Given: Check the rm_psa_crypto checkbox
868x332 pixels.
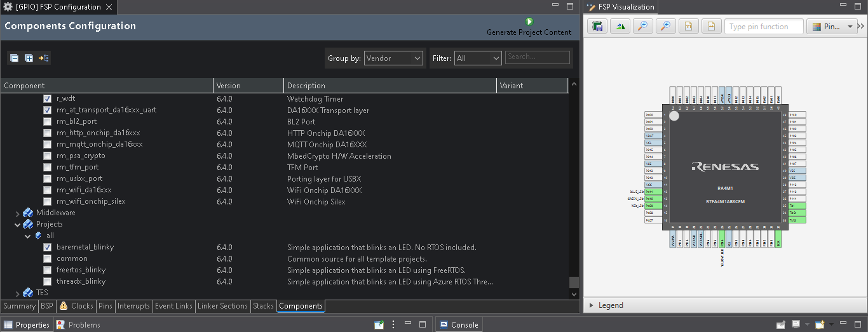Looking at the screenshot, I should point(47,156).
